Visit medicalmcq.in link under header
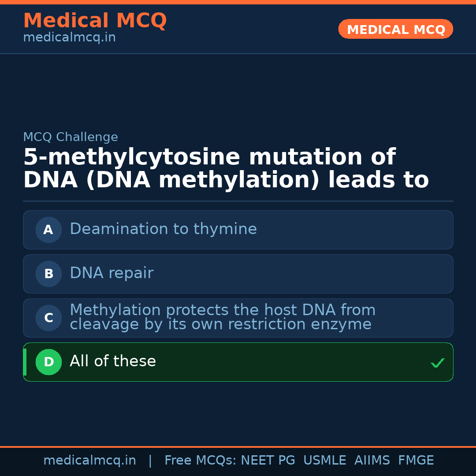The image size is (476, 476). pos(69,38)
